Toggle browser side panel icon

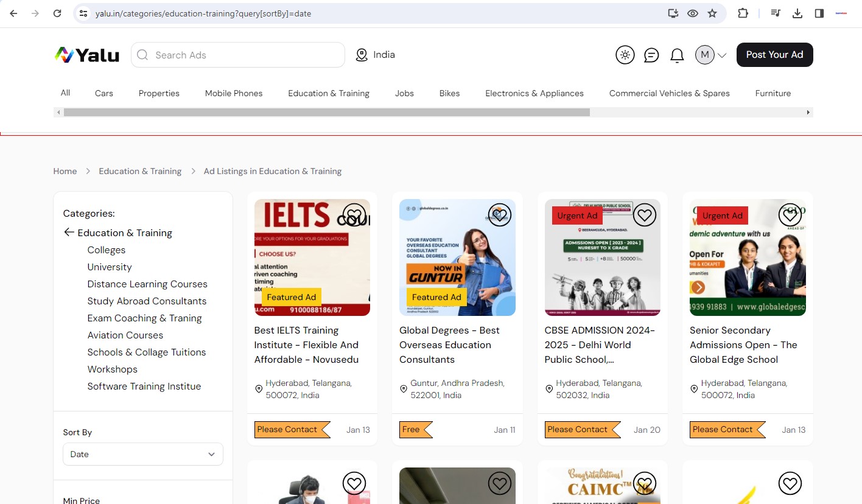(819, 13)
